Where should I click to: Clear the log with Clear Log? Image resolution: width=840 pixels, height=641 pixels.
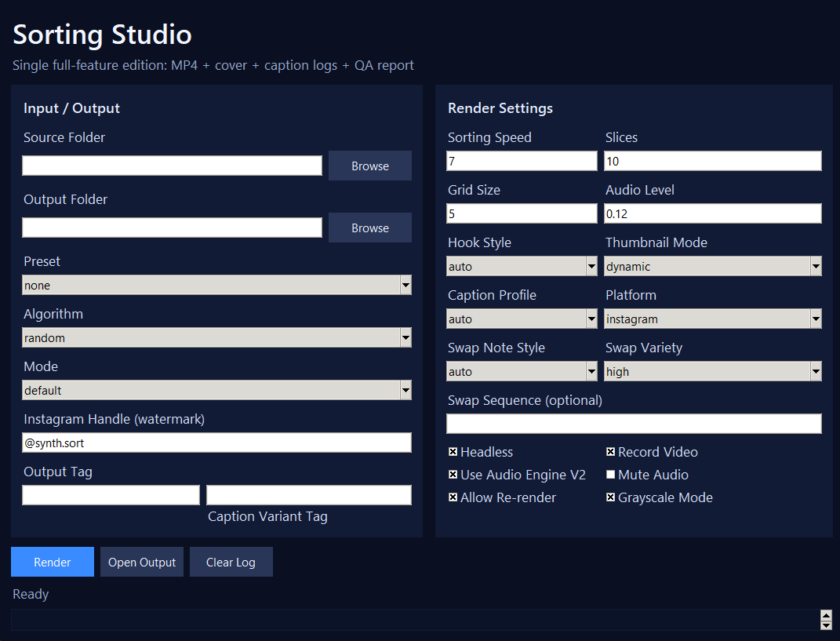[x=231, y=562]
